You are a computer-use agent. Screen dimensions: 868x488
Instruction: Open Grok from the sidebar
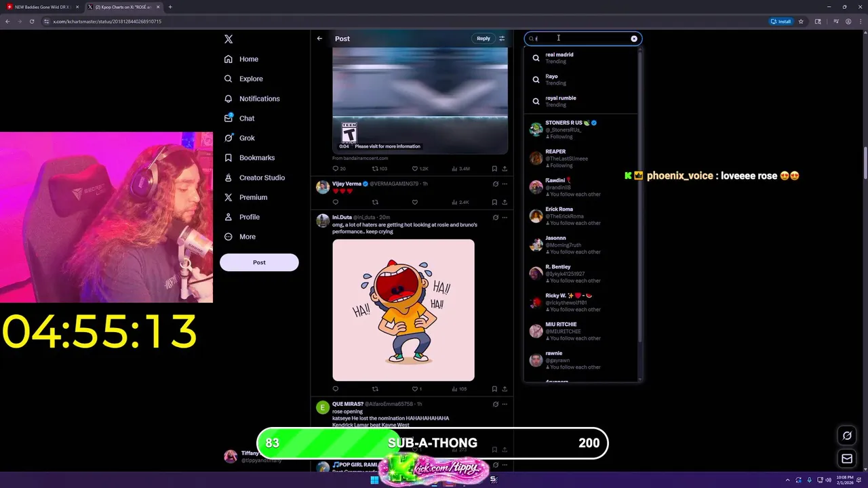coord(239,138)
